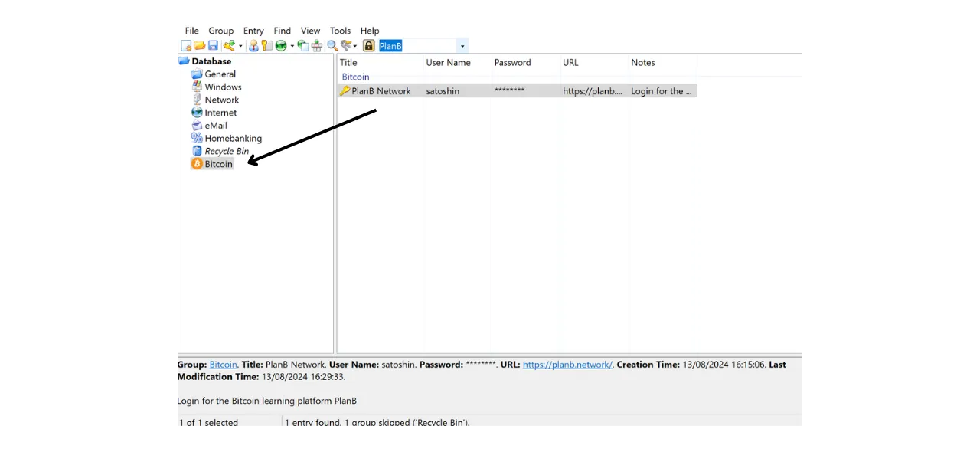Click the https://planb.network/ link

coord(567,364)
